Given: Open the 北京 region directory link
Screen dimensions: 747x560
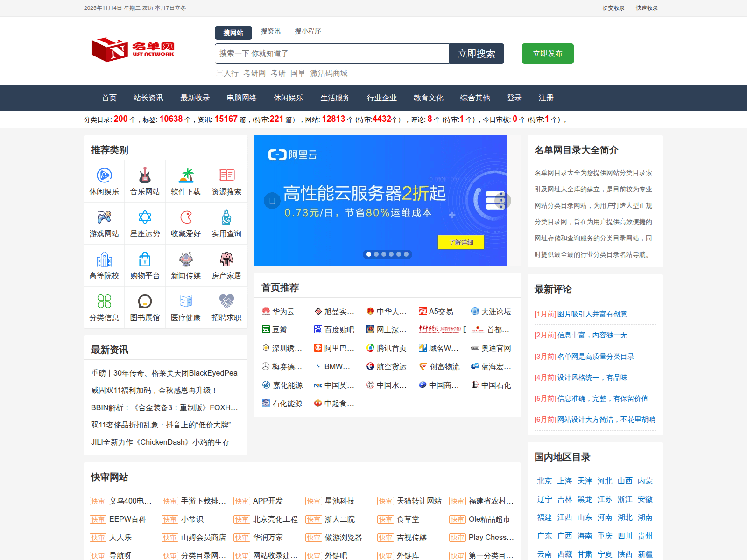Looking at the screenshot, I should (544, 481).
